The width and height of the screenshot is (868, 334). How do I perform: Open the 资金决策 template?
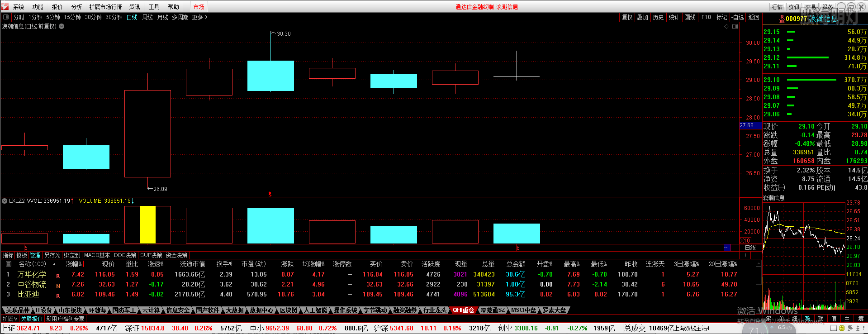point(177,255)
